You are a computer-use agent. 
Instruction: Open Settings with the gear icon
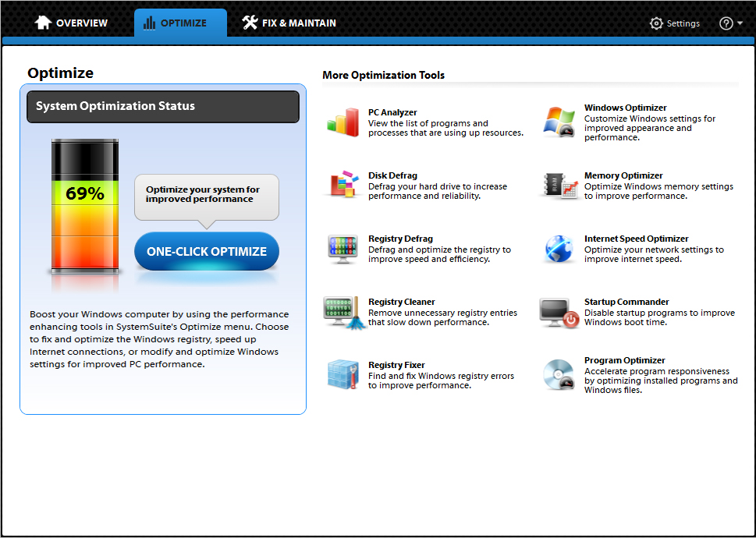pyautogui.click(x=675, y=23)
